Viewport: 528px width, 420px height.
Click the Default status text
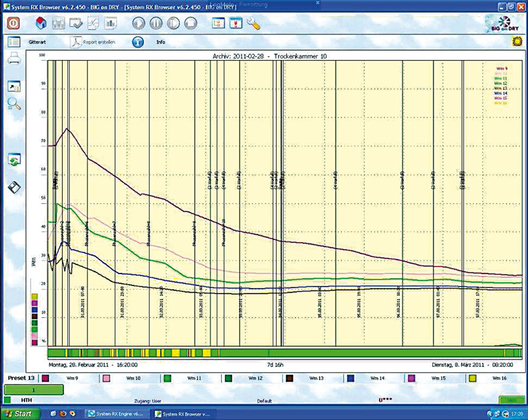coord(265,401)
